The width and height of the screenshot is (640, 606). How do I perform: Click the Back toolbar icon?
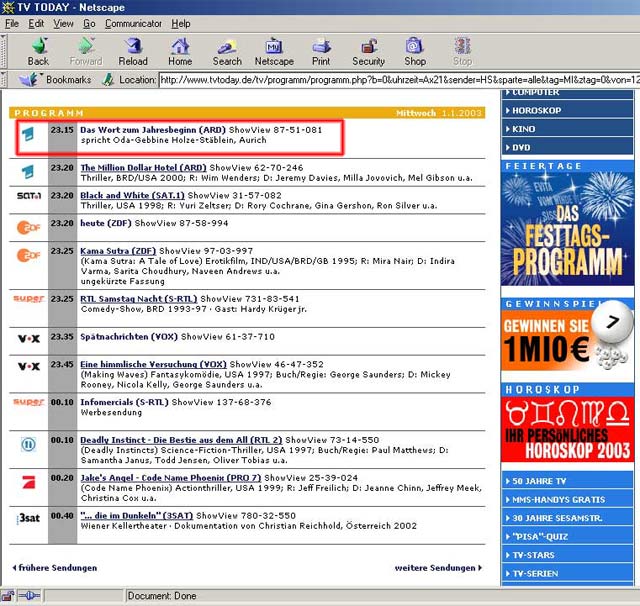(x=38, y=51)
